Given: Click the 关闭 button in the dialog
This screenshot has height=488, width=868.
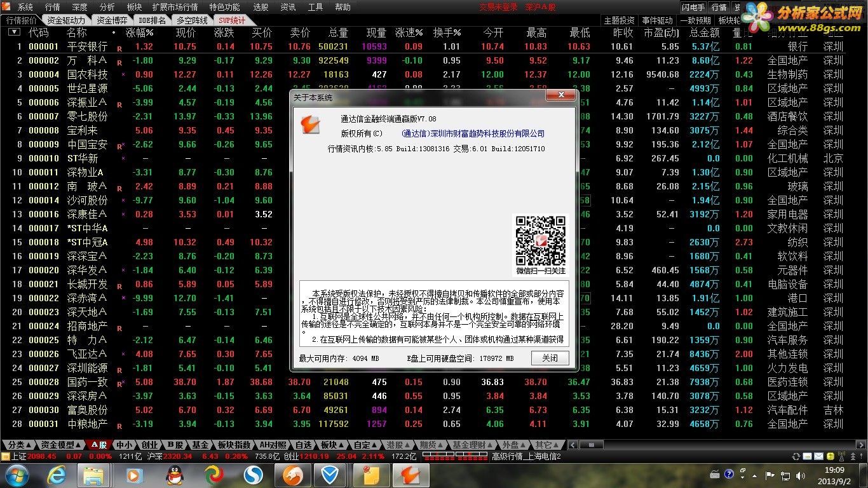Looking at the screenshot, I should click(550, 358).
